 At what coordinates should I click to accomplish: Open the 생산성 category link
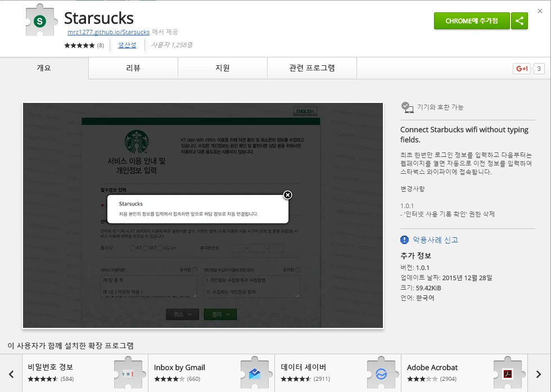coord(127,45)
